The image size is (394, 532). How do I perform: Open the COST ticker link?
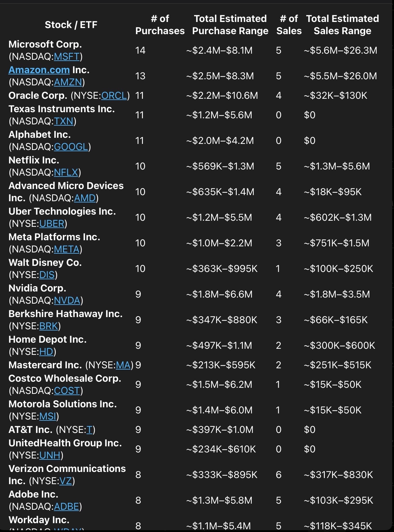[x=67, y=391]
